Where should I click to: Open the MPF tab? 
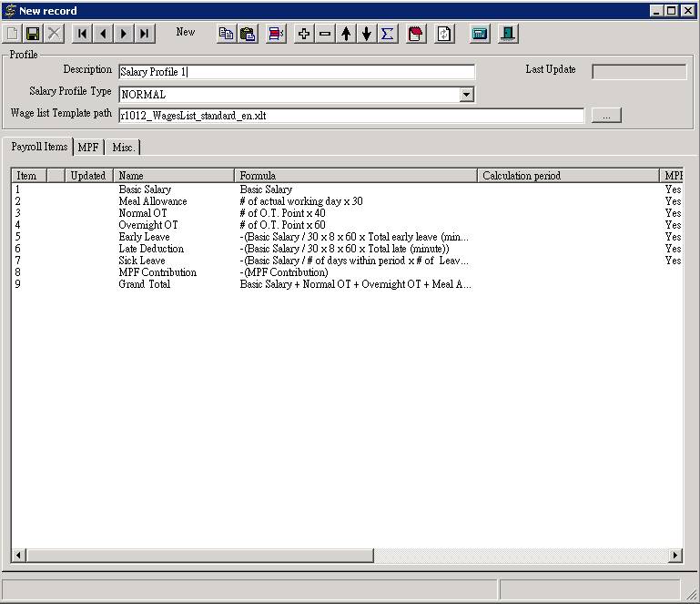pyautogui.click(x=88, y=147)
